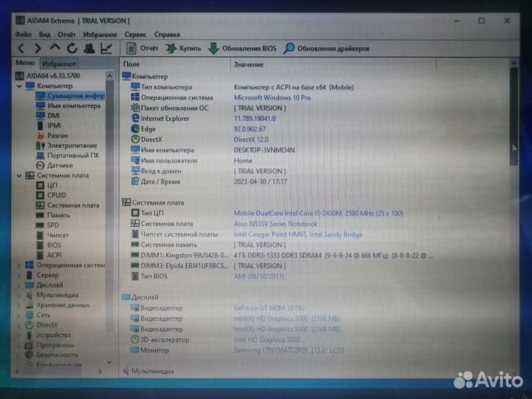532x399 pixels.
Task: Collapse the Системная плата tree node
Action: (19, 176)
